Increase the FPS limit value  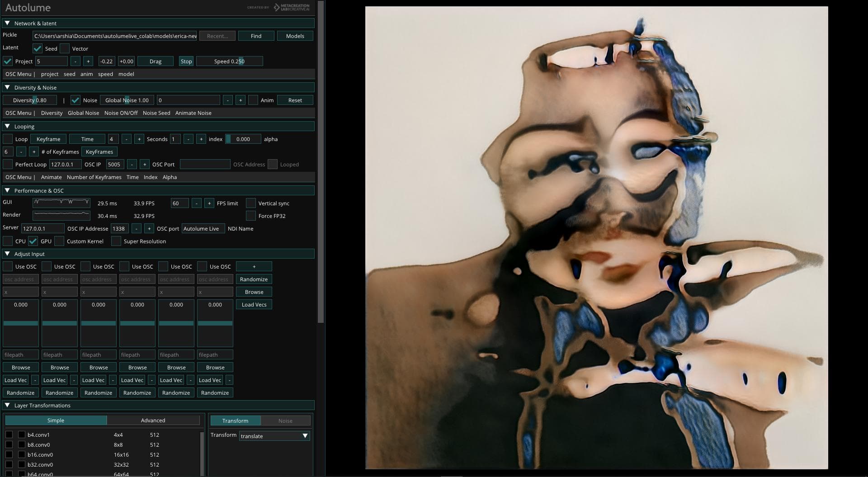pos(209,203)
